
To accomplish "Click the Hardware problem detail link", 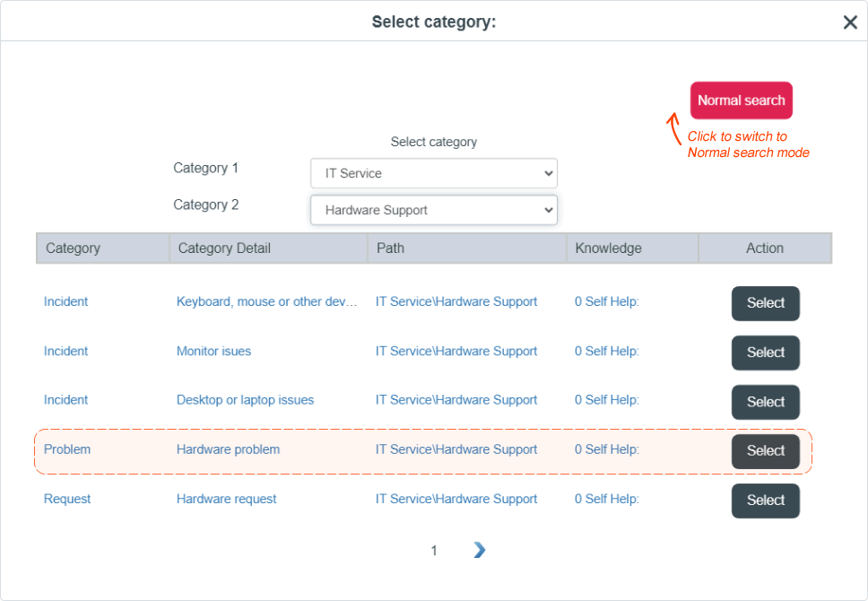I will pos(228,449).
